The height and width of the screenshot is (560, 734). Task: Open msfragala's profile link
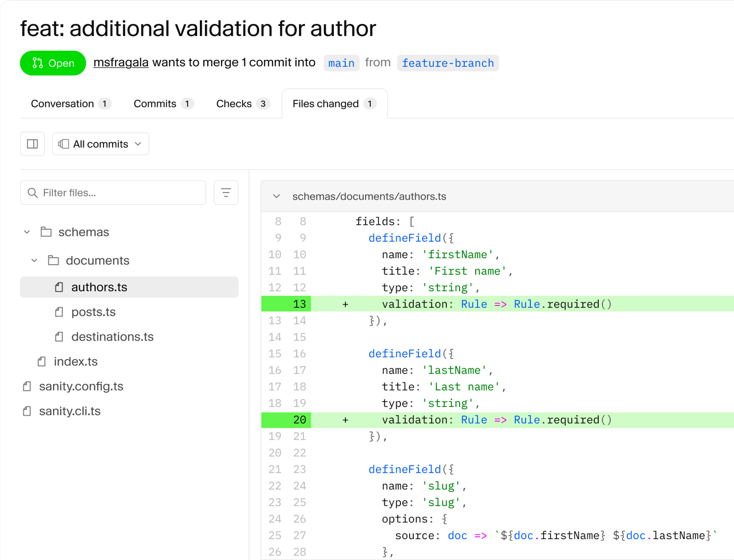click(x=121, y=62)
